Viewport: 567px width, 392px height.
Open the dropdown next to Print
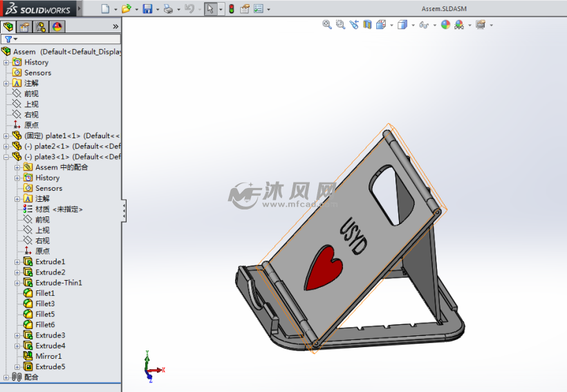click(x=178, y=10)
